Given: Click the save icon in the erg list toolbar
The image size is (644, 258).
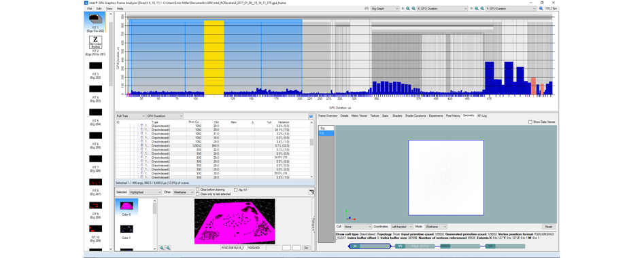Looking at the screenshot, I should [311, 116].
